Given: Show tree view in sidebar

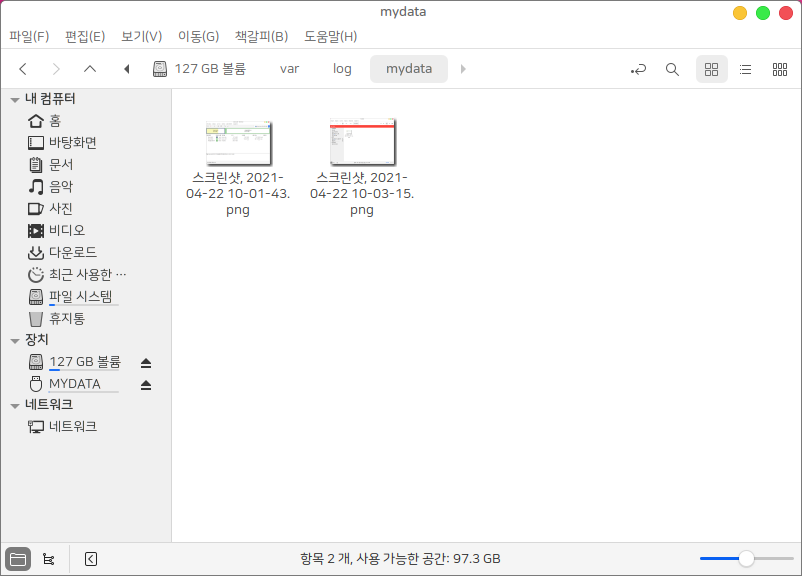Looking at the screenshot, I should tap(49, 559).
